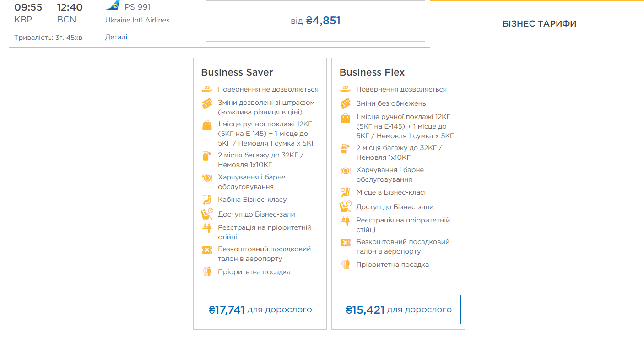This screenshot has width=644, height=352.
Task: Click 'Доступ до Бізнес-зали' in Business Flex
Action: coord(395,207)
